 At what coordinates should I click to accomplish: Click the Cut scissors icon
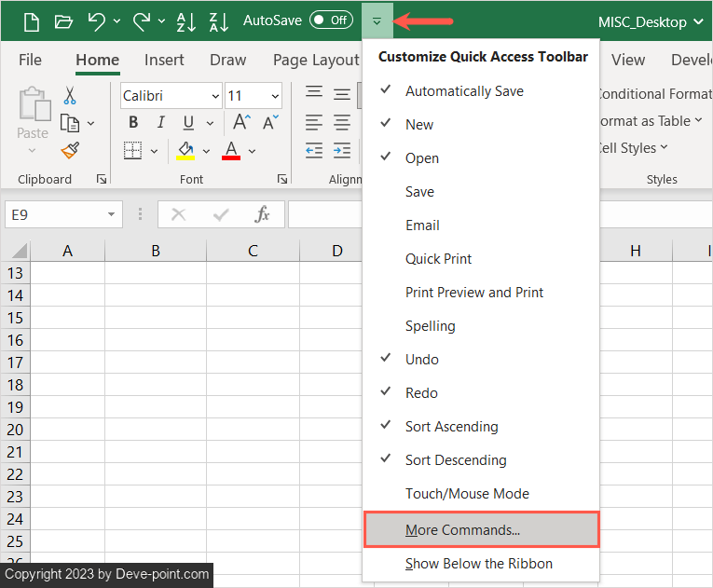[70, 95]
